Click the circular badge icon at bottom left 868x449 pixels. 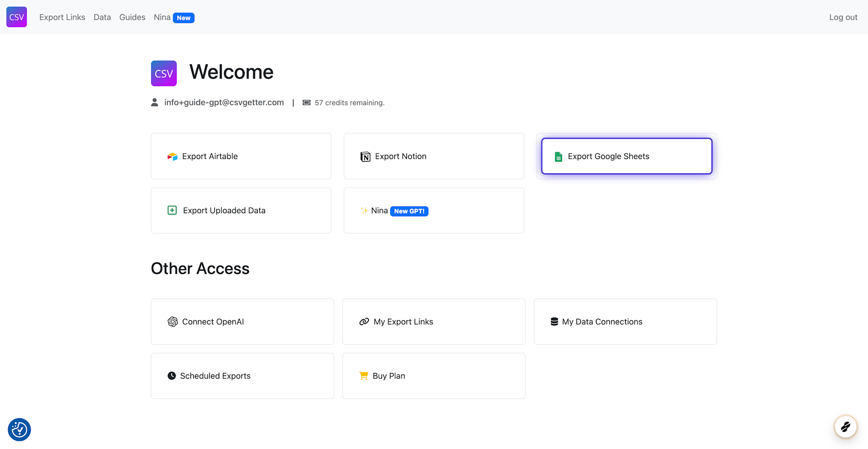tap(19, 430)
